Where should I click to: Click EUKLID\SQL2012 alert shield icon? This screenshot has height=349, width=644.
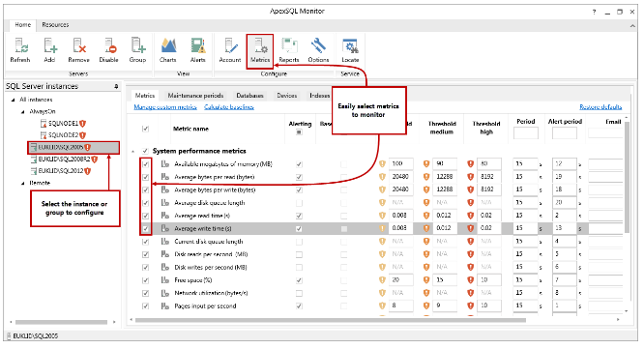(87, 171)
